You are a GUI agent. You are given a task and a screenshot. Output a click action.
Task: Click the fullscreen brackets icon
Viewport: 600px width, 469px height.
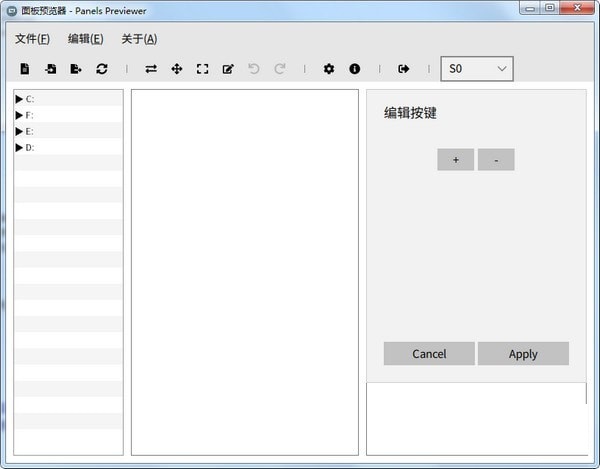point(202,69)
